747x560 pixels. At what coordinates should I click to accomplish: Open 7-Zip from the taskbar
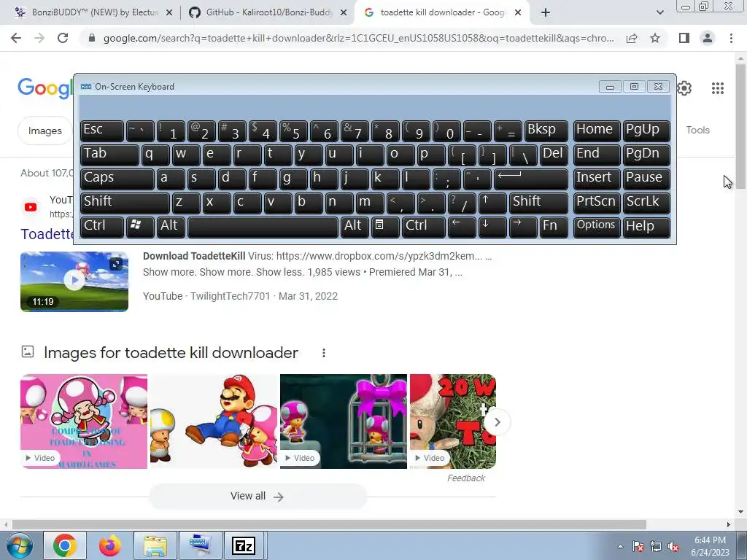point(244,545)
